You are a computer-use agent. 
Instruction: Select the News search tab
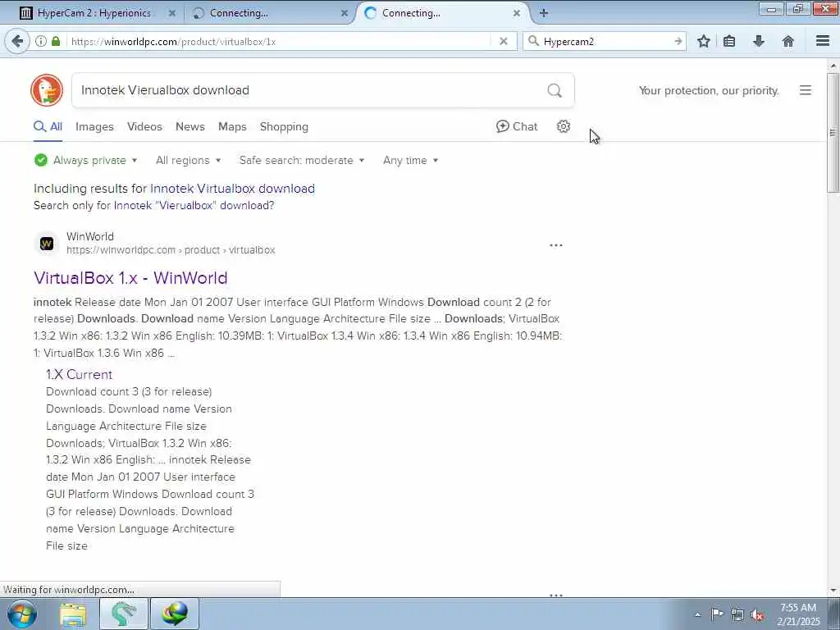tap(190, 126)
